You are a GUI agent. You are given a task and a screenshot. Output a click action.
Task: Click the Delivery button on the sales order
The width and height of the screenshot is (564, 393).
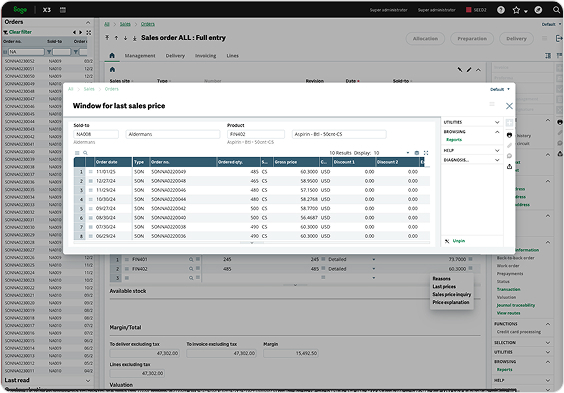tap(516, 38)
